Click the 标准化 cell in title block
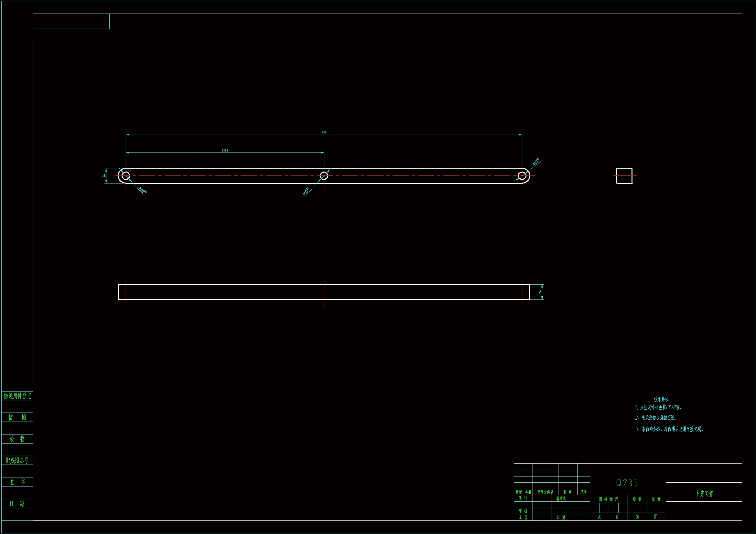 [x=561, y=498]
